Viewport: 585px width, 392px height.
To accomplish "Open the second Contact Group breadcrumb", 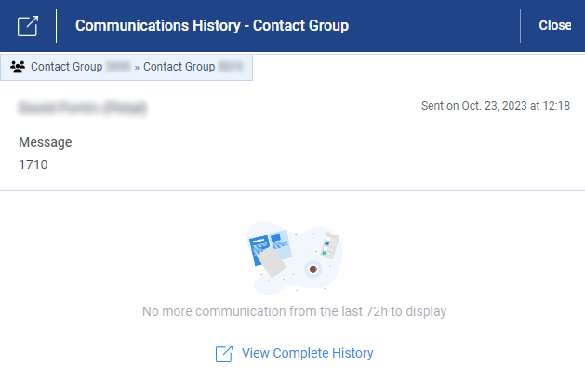I will click(x=179, y=67).
